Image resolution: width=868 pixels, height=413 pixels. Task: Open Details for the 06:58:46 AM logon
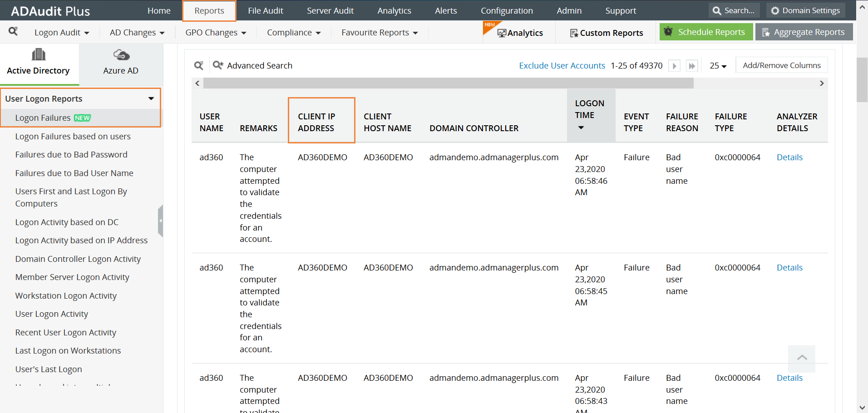coord(789,157)
